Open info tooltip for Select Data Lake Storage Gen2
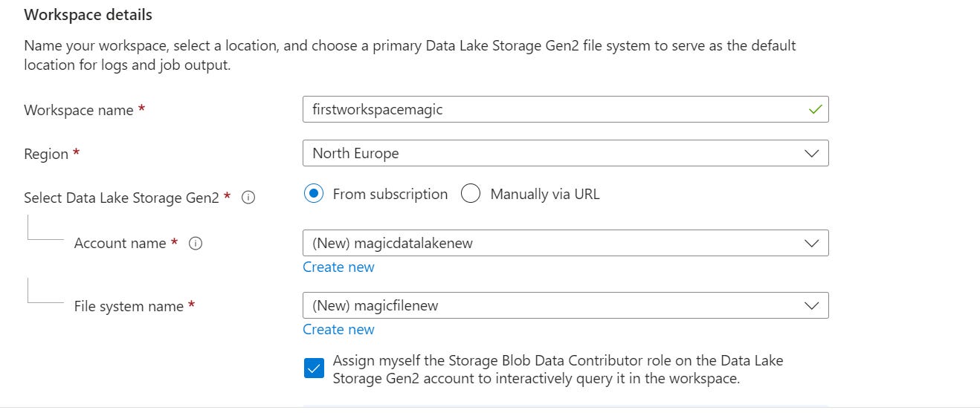The height and width of the screenshot is (413, 980). tap(249, 198)
